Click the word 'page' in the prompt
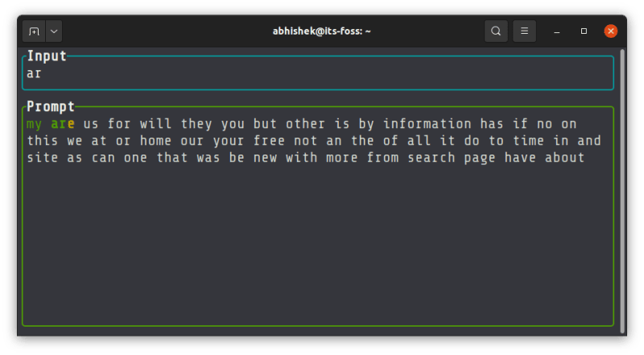This screenshot has height=355, width=644. point(480,159)
